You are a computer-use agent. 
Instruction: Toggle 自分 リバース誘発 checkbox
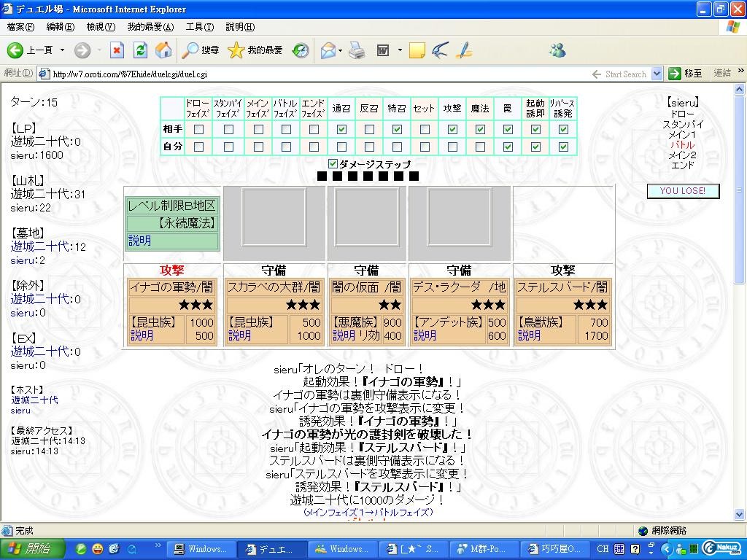563,147
